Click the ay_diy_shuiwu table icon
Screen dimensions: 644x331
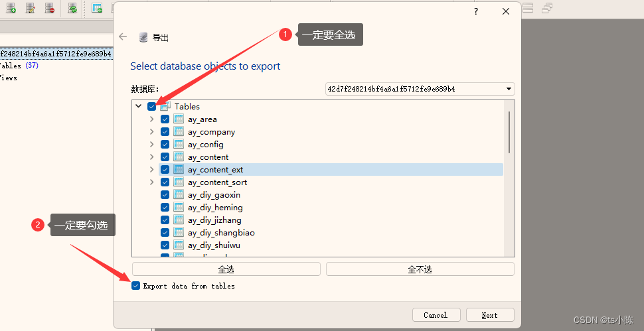click(178, 245)
